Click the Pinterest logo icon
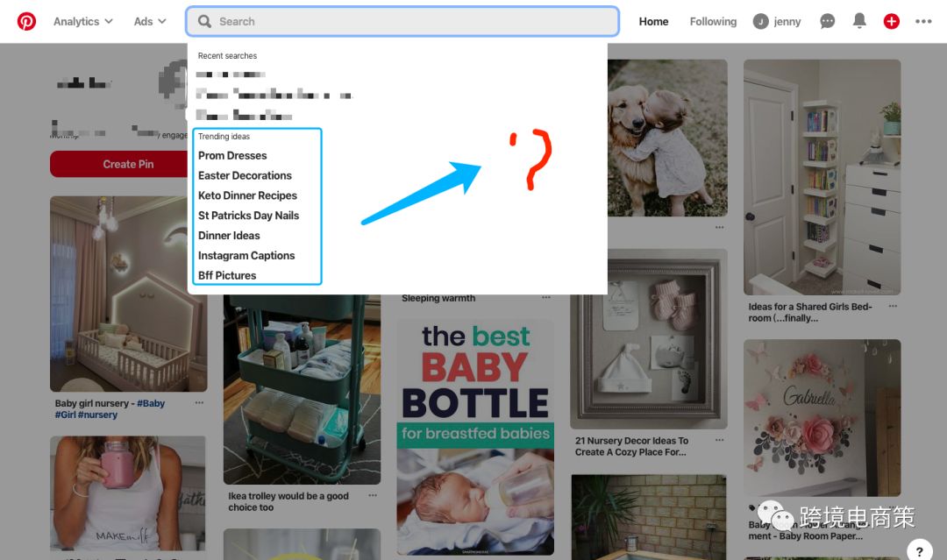Screen dimensions: 947x560 point(26,21)
